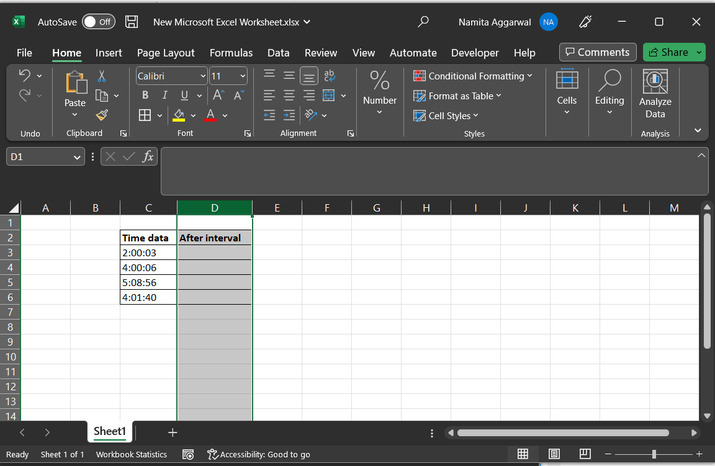The image size is (715, 466).
Task: Click the Merge & Center icon
Action: (329, 95)
